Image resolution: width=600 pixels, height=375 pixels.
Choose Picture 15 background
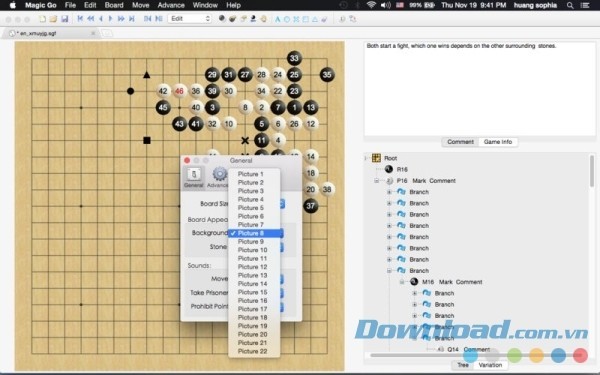click(254, 292)
